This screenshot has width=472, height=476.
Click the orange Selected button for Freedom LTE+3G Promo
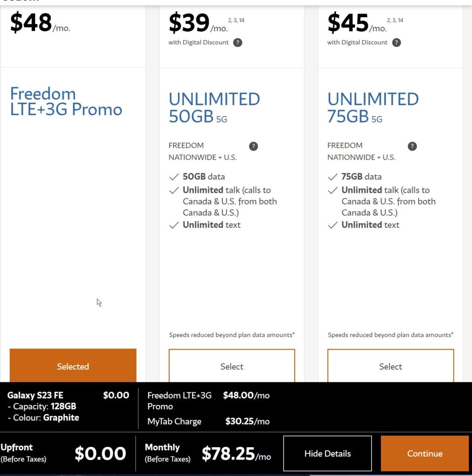click(x=73, y=366)
